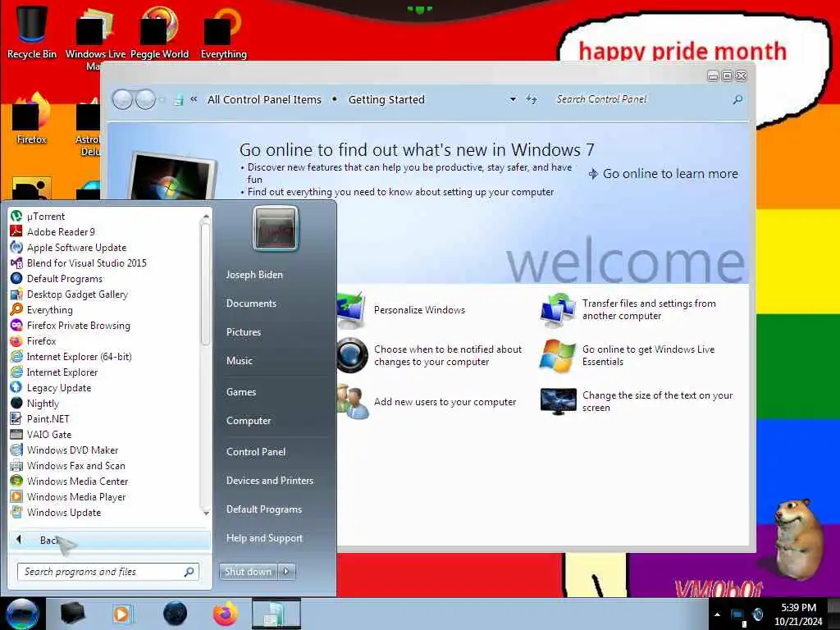Open Recycle Bin on the desktop

pyautogui.click(x=32, y=31)
